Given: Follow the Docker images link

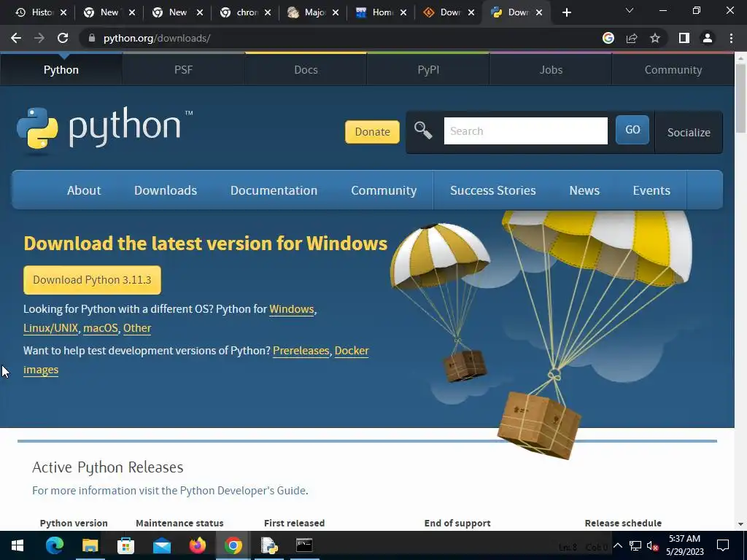Looking at the screenshot, I should 352,351.
